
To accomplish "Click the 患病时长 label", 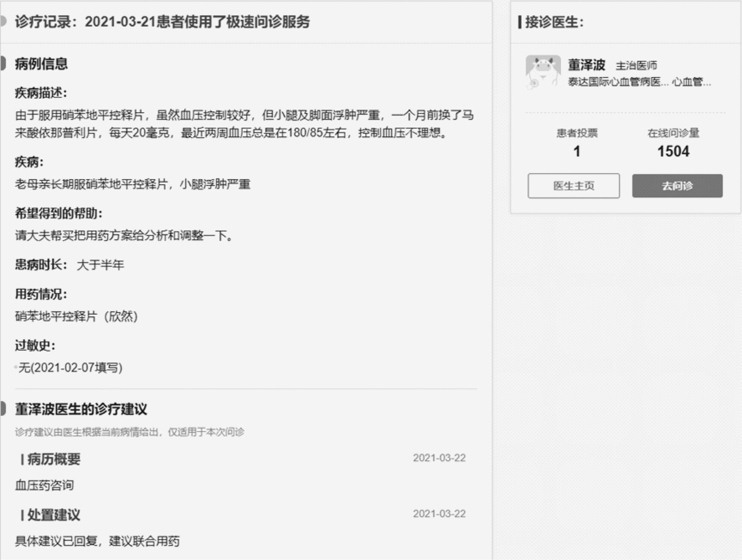I will tap(41, 265).
